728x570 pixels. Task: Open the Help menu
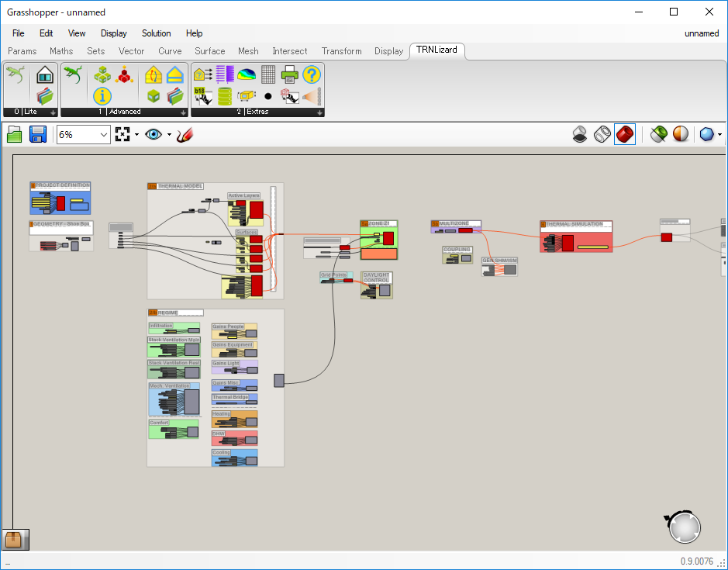tap(194, 33)
